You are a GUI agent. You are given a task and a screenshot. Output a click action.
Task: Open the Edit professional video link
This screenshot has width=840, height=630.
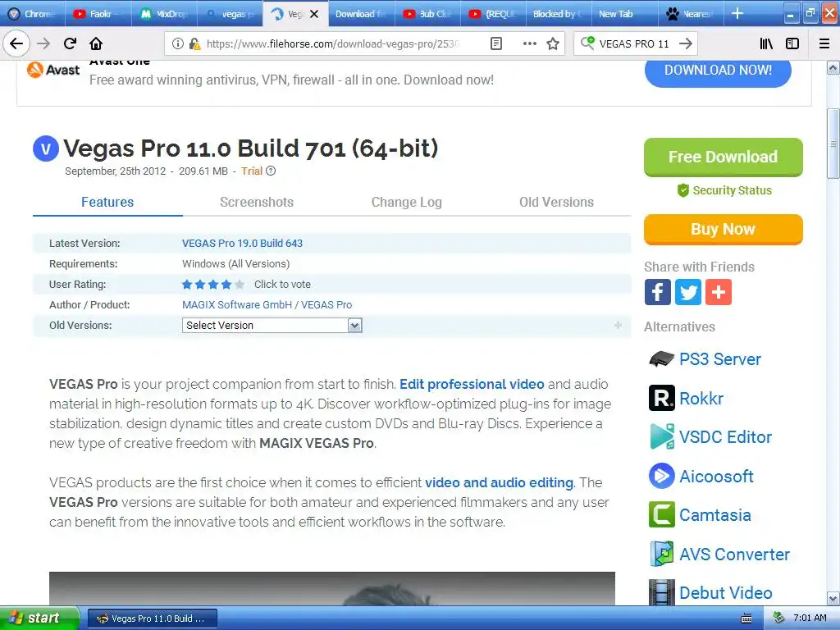click(472, 384)
